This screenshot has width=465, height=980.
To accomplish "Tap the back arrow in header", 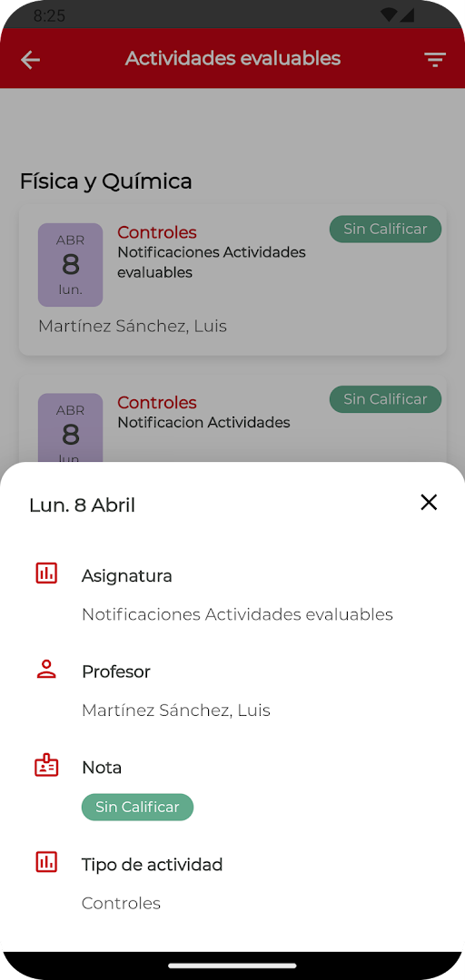I will tap(30, 59).
